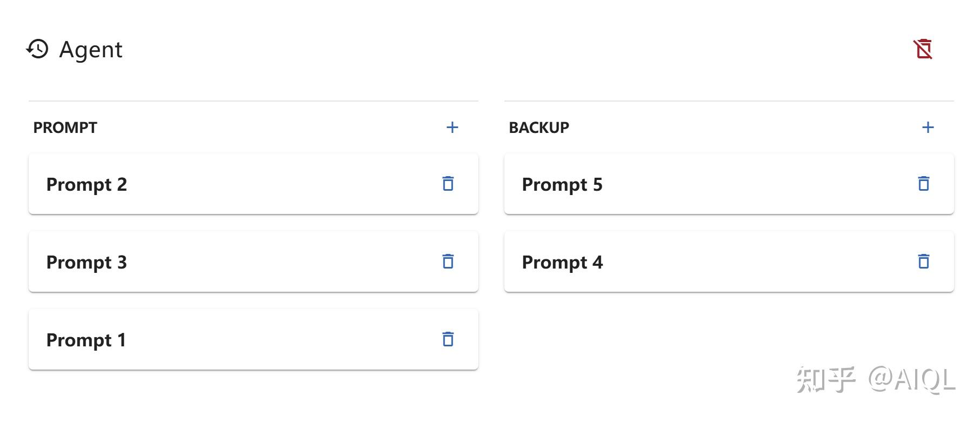Click the PROMPT column header
This screenshot has height=422, width=980.
(65, 128)
